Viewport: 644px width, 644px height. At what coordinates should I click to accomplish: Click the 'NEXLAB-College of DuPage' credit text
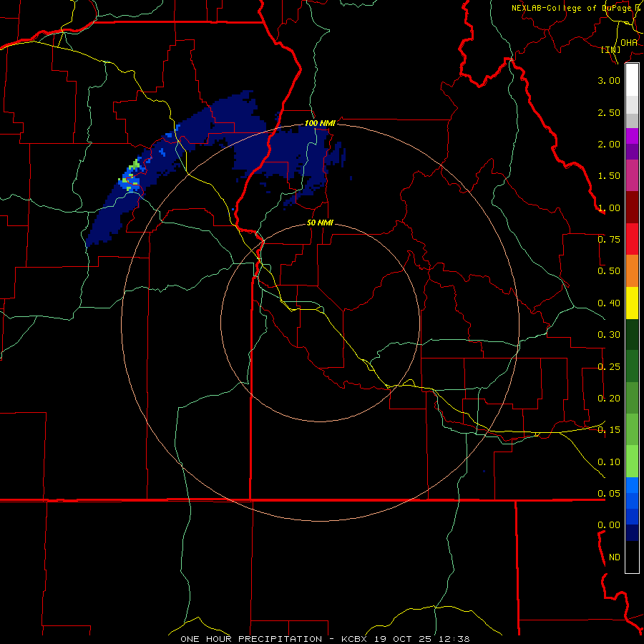(572, 8)
